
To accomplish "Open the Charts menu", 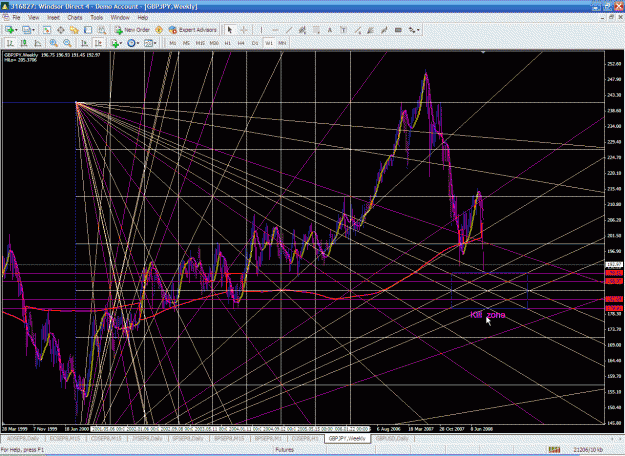I will pos(75,18).
